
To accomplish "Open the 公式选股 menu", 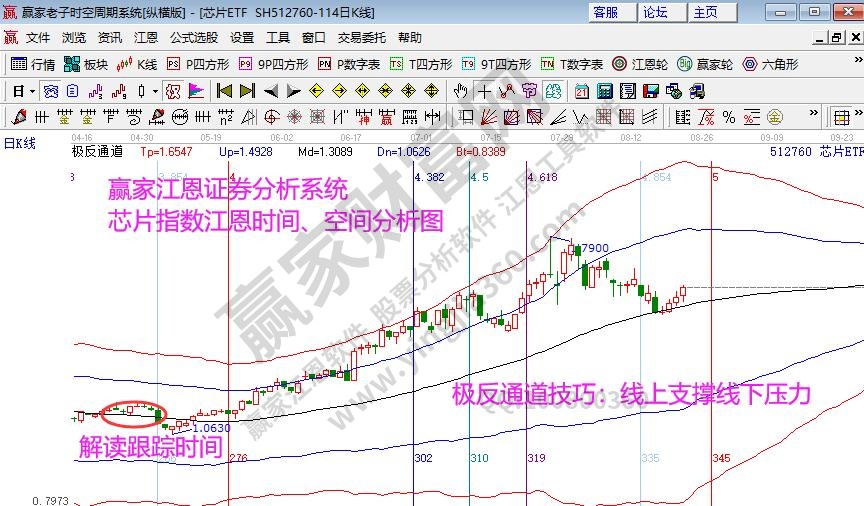I will coord(194,38).
